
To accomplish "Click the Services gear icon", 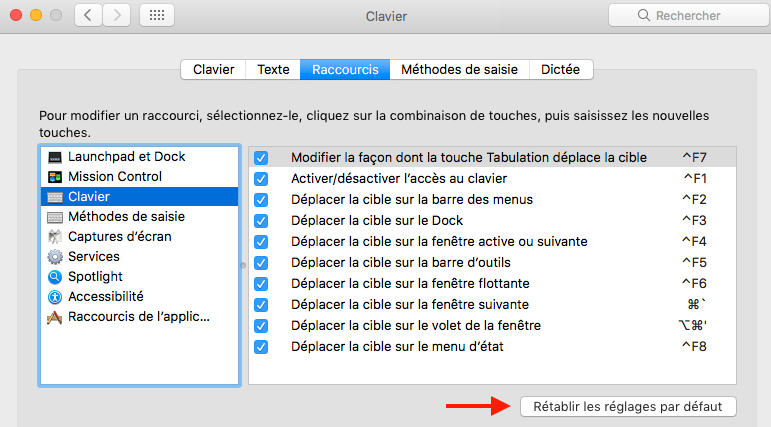I will point(54,257).
